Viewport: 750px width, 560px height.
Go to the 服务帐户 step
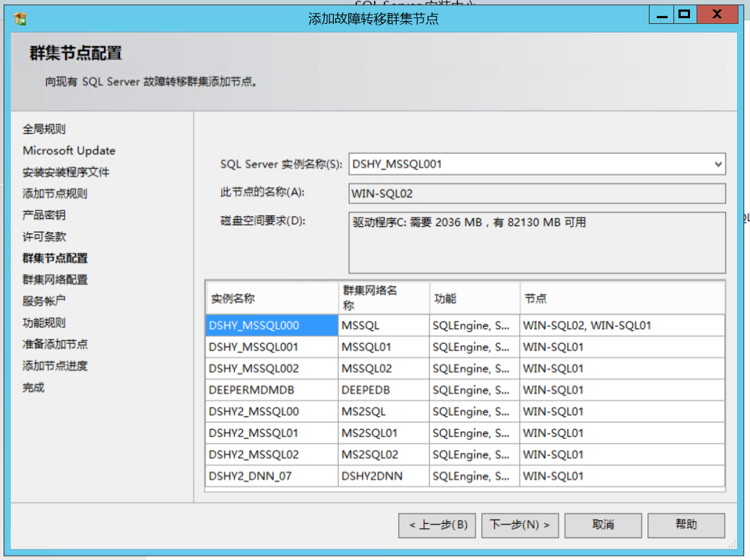(44, 301)
